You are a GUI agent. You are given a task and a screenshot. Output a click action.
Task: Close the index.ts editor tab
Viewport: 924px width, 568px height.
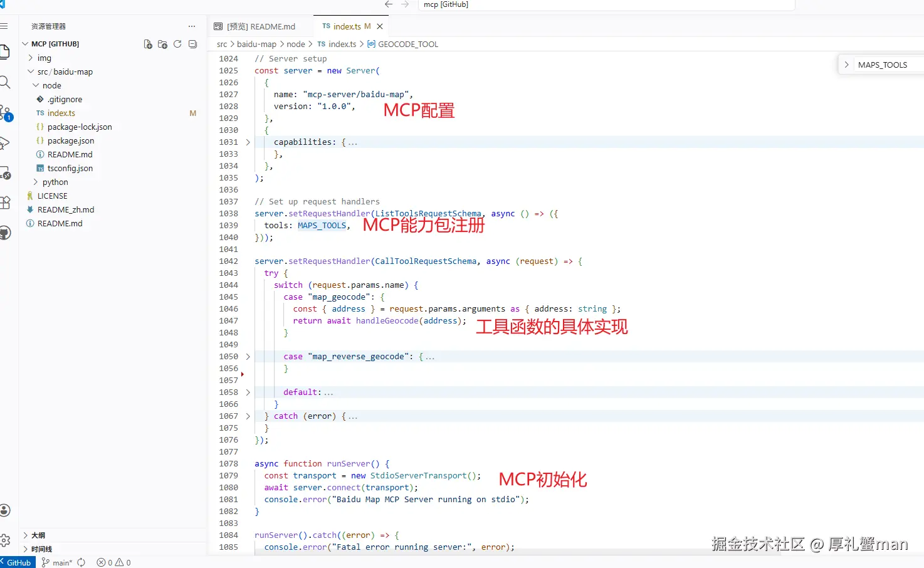click(x=380, y=26)
